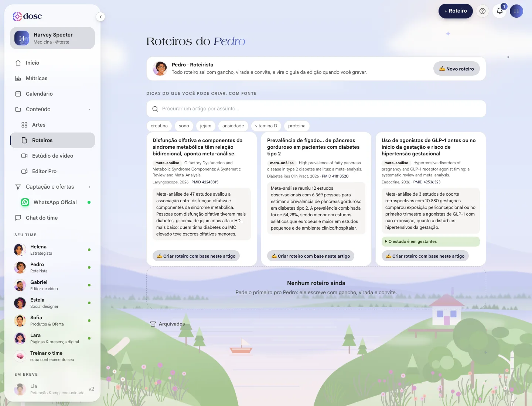The width and height of the screenshot is (532, 406).
Task: Click the Arquivados archive box icon
Action: pyautogui.click(x=153, y=324)
